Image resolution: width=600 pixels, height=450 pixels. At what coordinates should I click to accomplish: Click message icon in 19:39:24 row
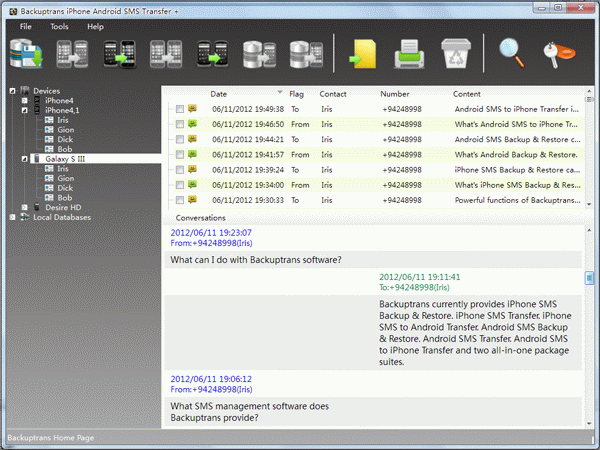(x=192, y=169)
